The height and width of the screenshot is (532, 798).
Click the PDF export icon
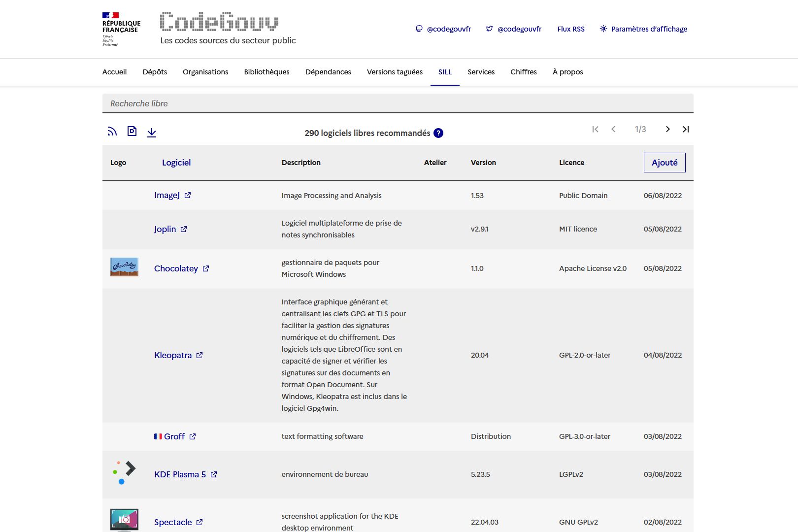(x=132, y=131)
